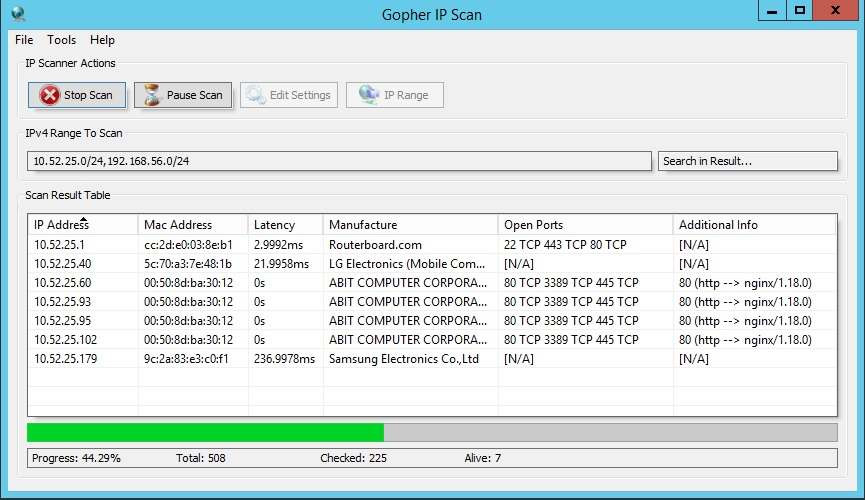
Task: Click the red X Stop Scan icon
Action: click(x=50, y=95)
